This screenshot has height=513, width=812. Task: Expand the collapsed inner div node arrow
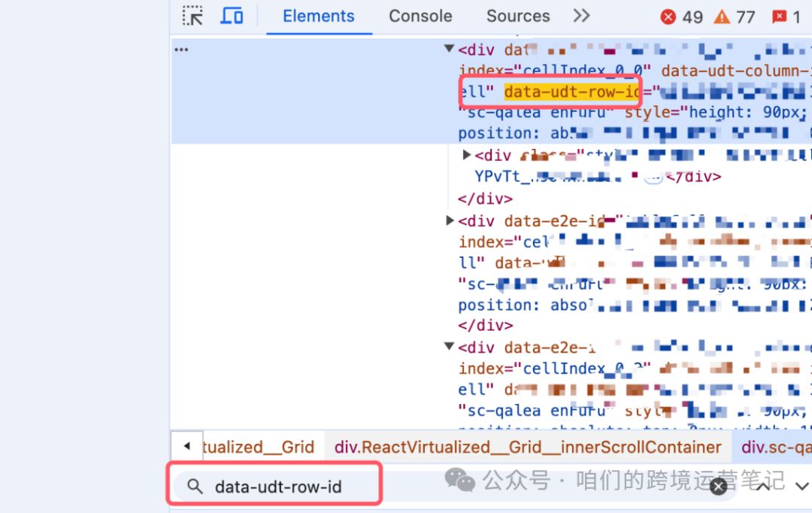(466, 154)
